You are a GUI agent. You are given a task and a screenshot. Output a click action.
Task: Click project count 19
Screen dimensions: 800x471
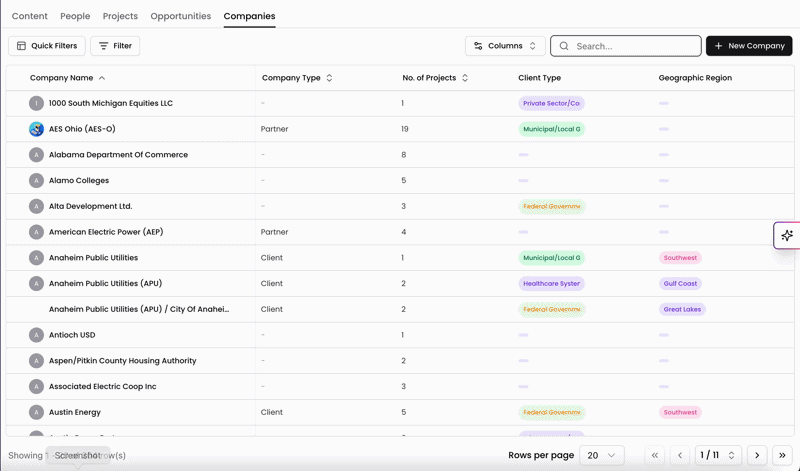405,129
